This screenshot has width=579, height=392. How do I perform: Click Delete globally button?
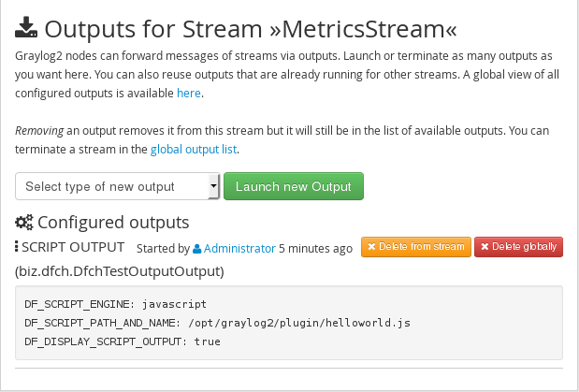tap(519, 247)
